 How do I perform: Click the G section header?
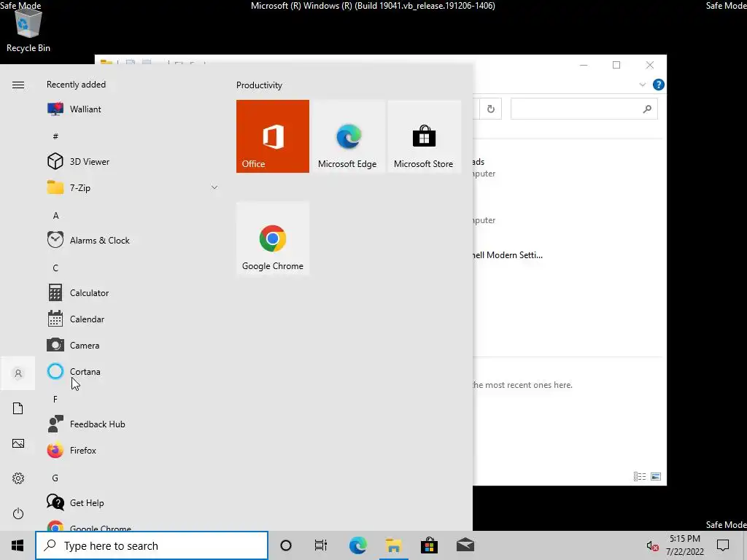tap(55, 478)
